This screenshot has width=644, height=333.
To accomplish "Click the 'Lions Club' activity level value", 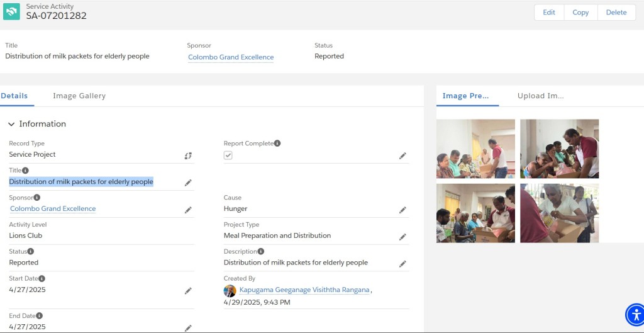I will tap(25, 235).
